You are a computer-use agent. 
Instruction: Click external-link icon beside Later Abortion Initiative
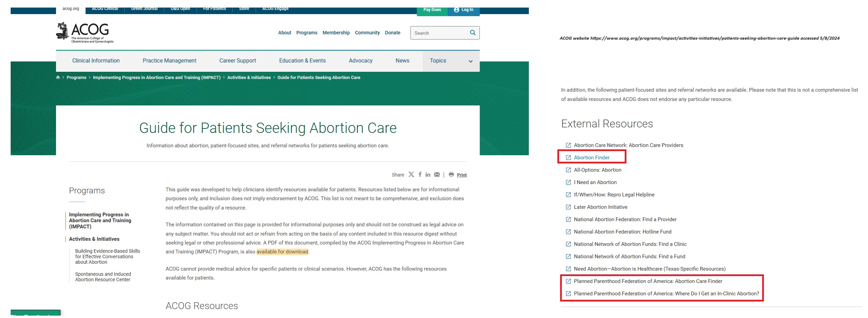coord(568,207)
